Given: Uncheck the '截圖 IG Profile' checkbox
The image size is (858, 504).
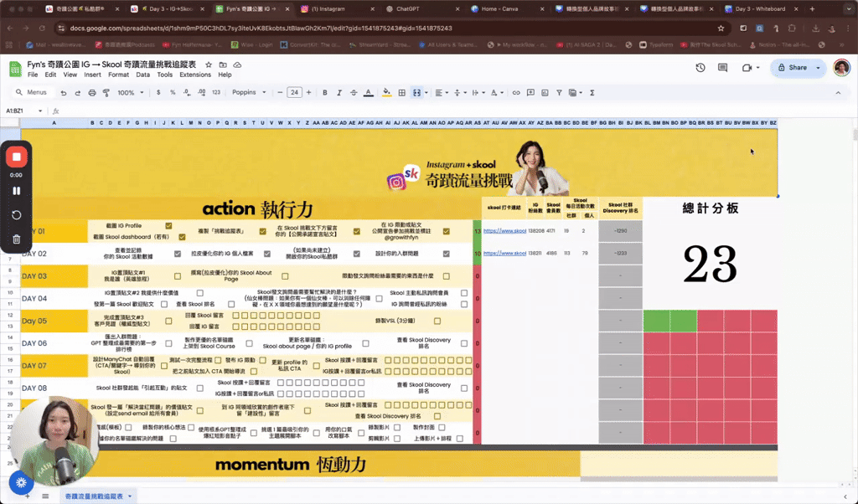Looking at the screenshot, I should 168,226.
